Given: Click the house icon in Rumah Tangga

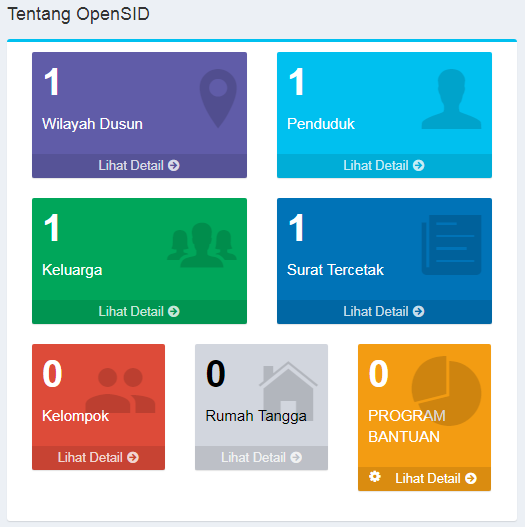Looking at the screenshot, I should pos(288,391).
